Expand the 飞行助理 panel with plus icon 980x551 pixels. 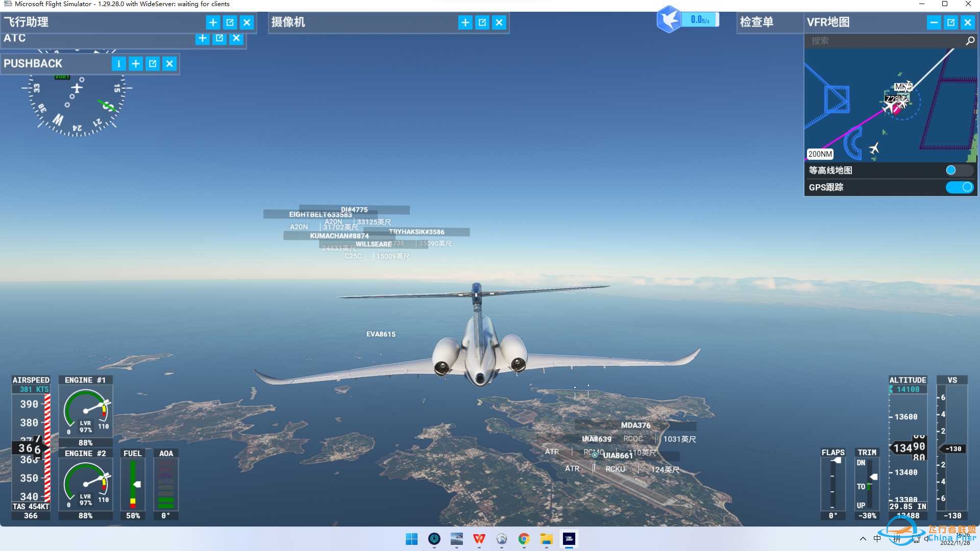click(x=213, y=22)
